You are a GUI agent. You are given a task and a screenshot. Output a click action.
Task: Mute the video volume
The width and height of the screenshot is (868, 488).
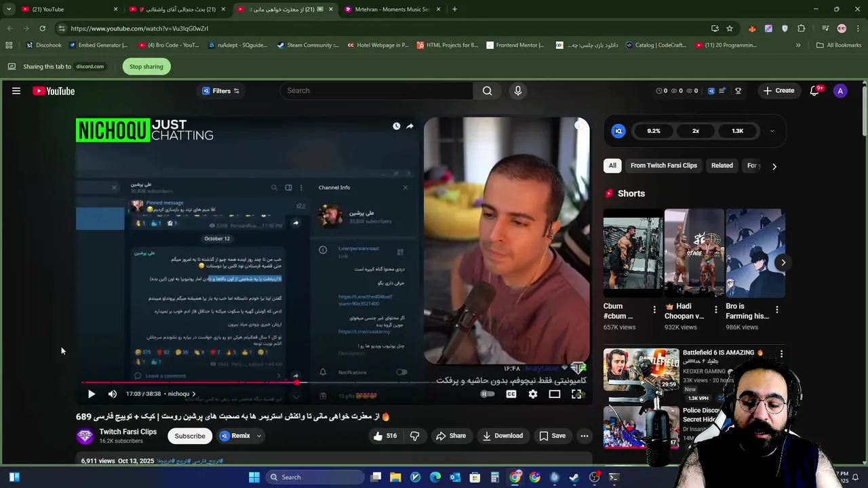113,394
